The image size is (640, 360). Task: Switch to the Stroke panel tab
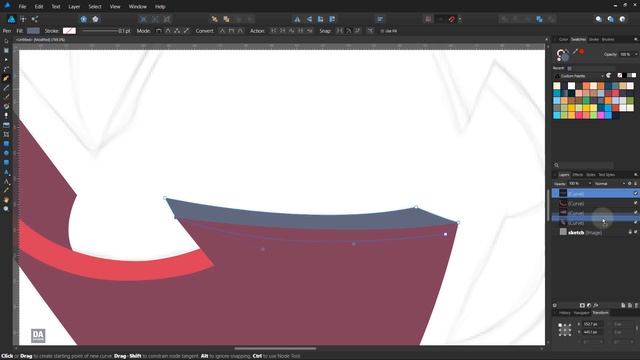pyautogui.click(x=593, y=40)
